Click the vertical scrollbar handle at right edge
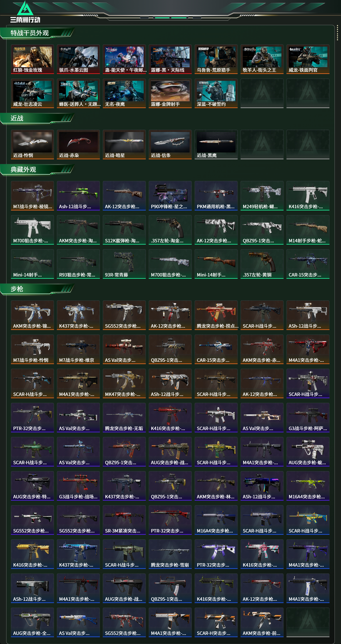Screen dimensions: 341x644 pyautogui.click(x=338, y=33)
